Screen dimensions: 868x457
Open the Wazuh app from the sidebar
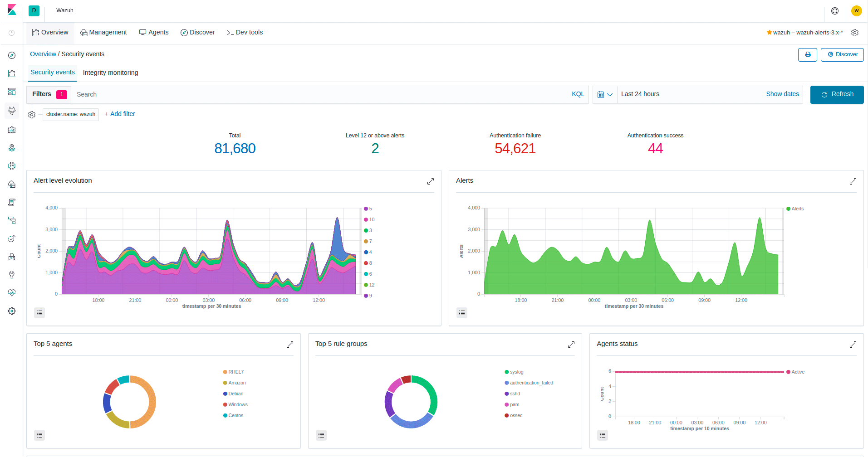(x=12, y=111)
